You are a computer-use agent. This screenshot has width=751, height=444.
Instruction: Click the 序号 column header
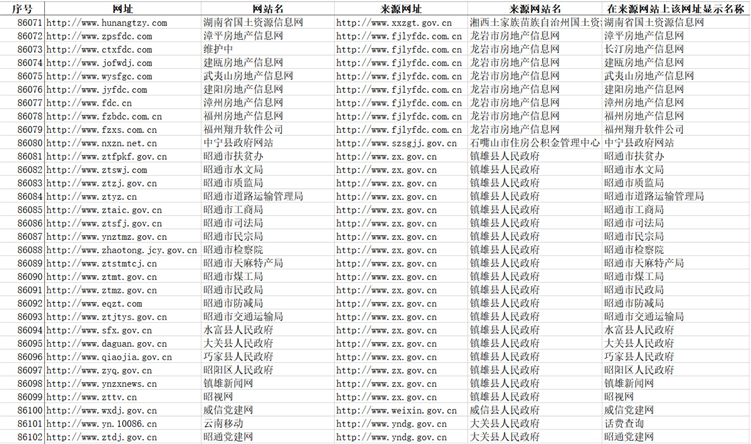[23, 7]
